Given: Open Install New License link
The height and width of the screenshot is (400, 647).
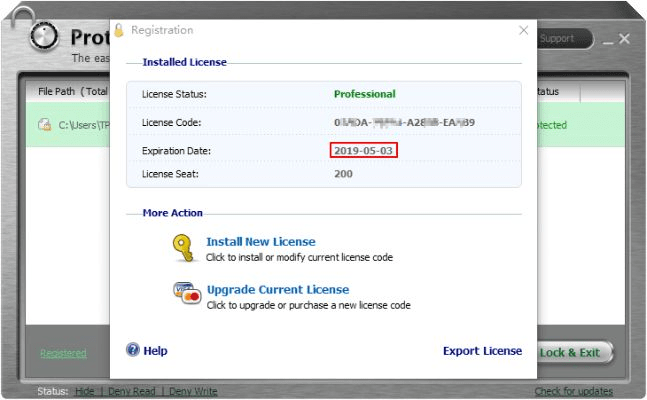Looking at the screenshot, I should [260, 241].
